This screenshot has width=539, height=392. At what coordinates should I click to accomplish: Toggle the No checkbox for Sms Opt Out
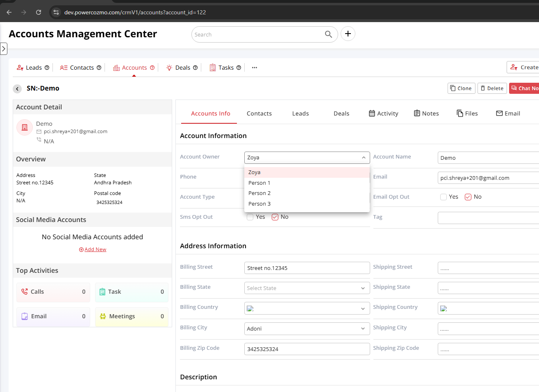click(275, 217)
